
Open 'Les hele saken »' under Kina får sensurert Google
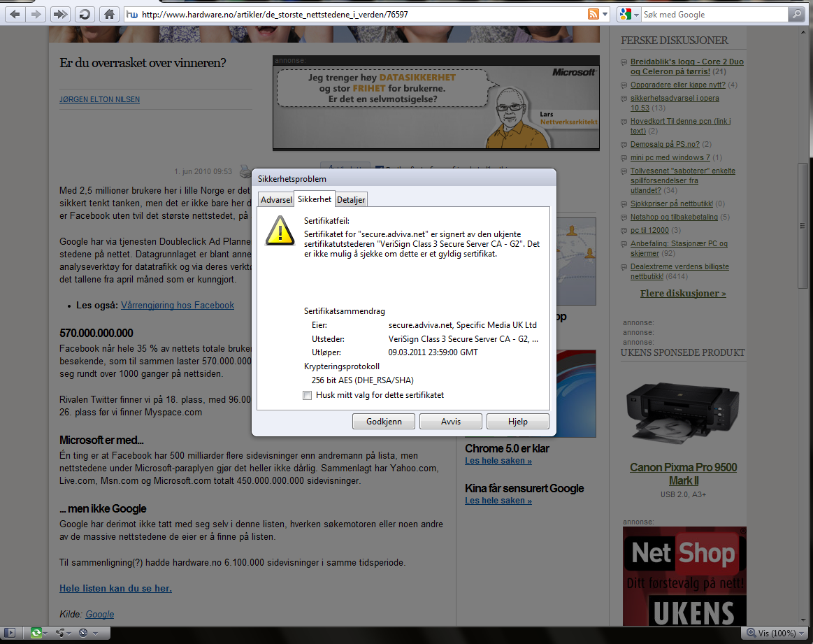pyautogui.click(x=498, y=501)
